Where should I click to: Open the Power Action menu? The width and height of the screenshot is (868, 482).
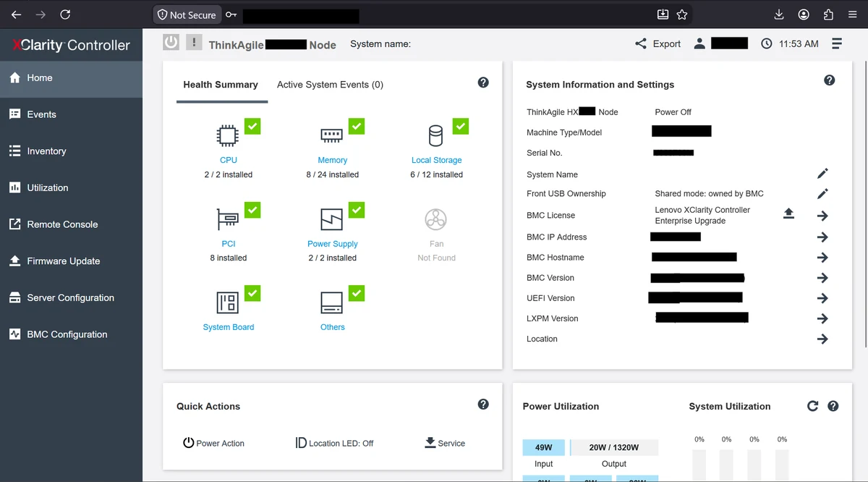(x=213, y=443)
